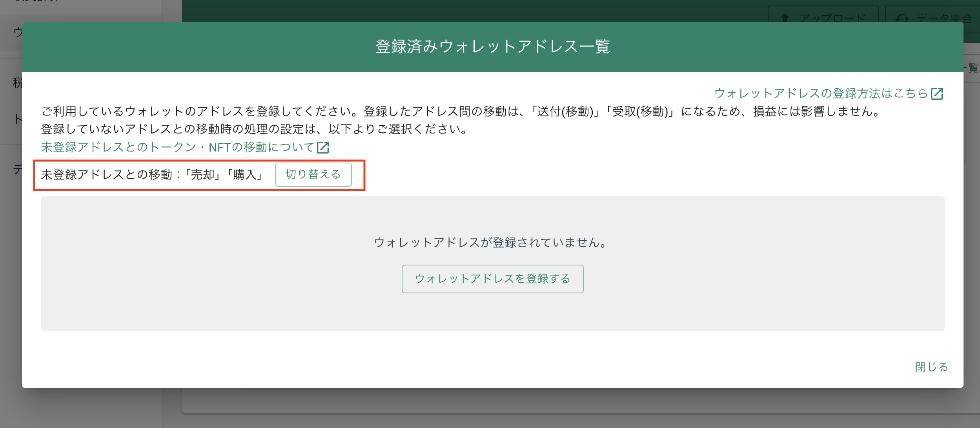This screenshot has width=980, height=428.
Task: Click ウォレットアドレスを登録する button
Action: pos(492,279)
